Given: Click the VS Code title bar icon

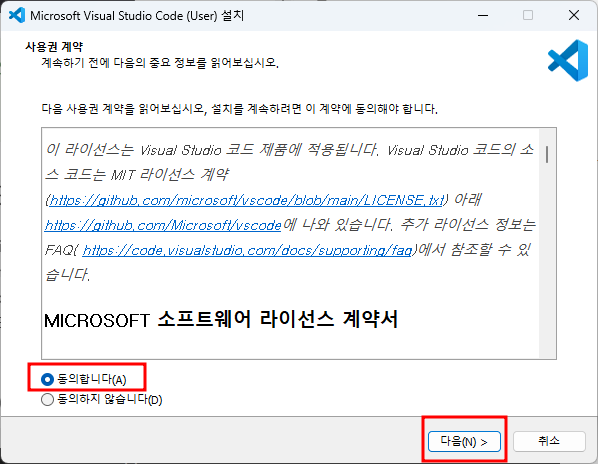Looking at the screenshot, I should pos(16,15).
